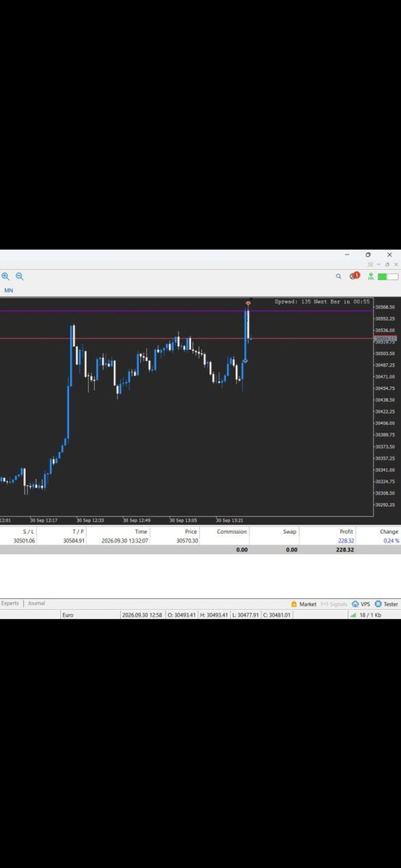Select the stop loss value 30501.06

click(x=25, y=540)
